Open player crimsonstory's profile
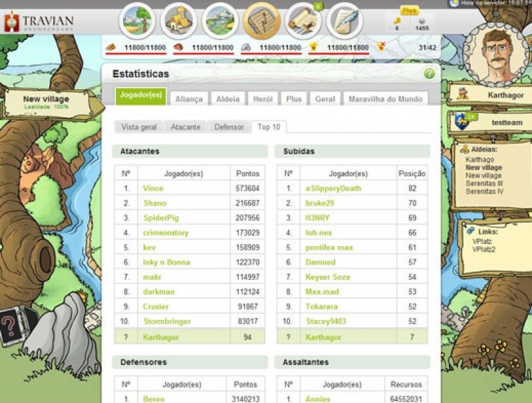 (166, 233)
